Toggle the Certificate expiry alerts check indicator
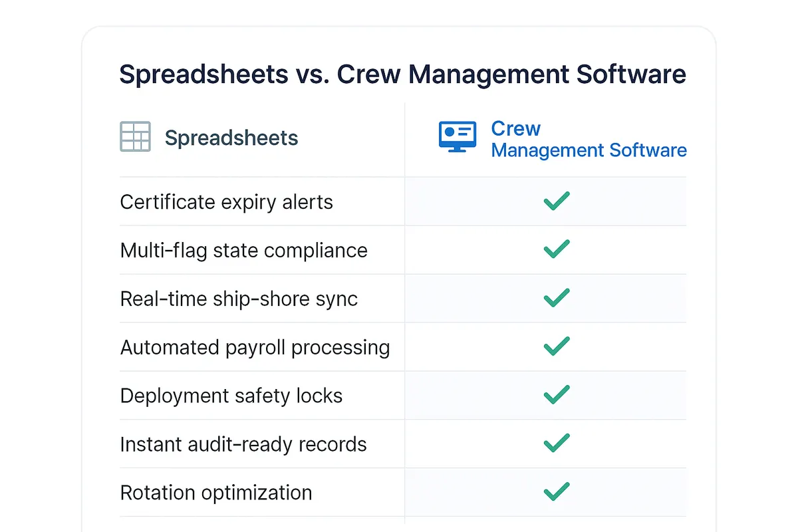 (556, 201)
